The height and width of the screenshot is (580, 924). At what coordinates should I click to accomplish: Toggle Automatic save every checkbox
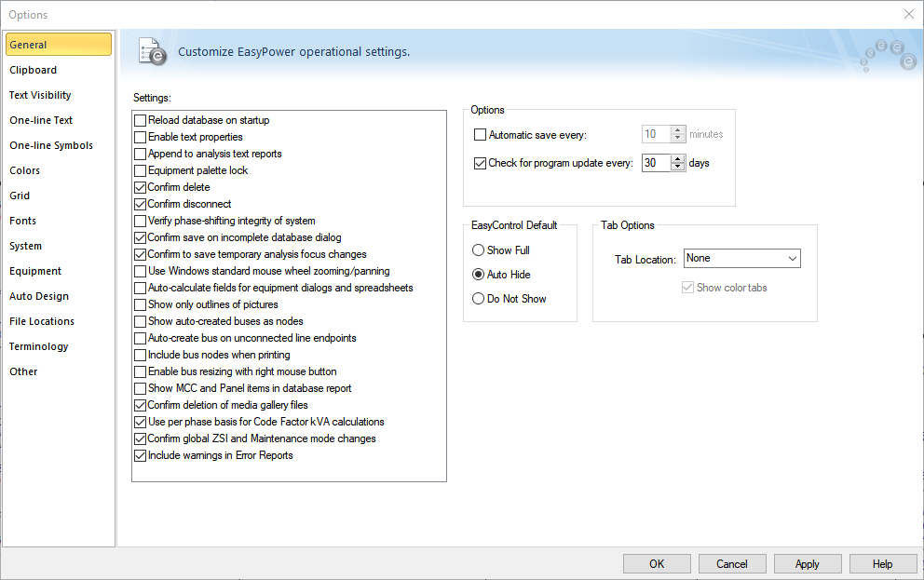(481, 135)
